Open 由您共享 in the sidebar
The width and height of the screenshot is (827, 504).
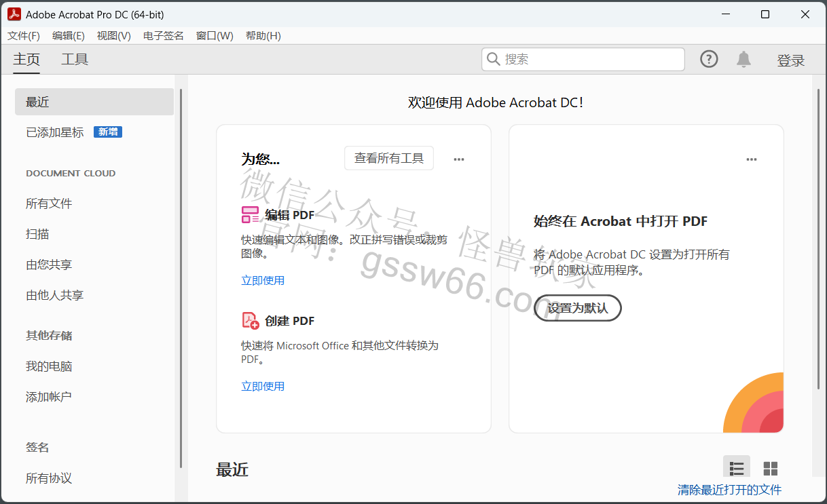(49, 265)
